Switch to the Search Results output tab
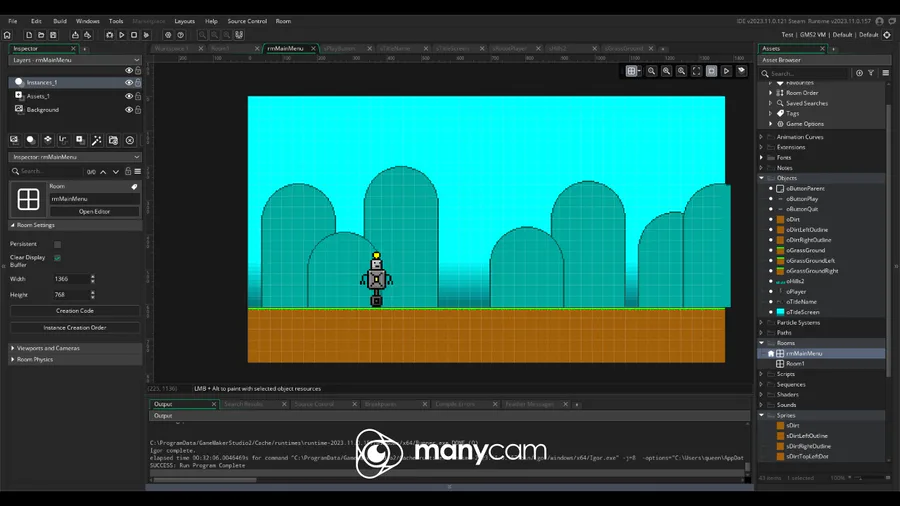 [x=244, y=404]
